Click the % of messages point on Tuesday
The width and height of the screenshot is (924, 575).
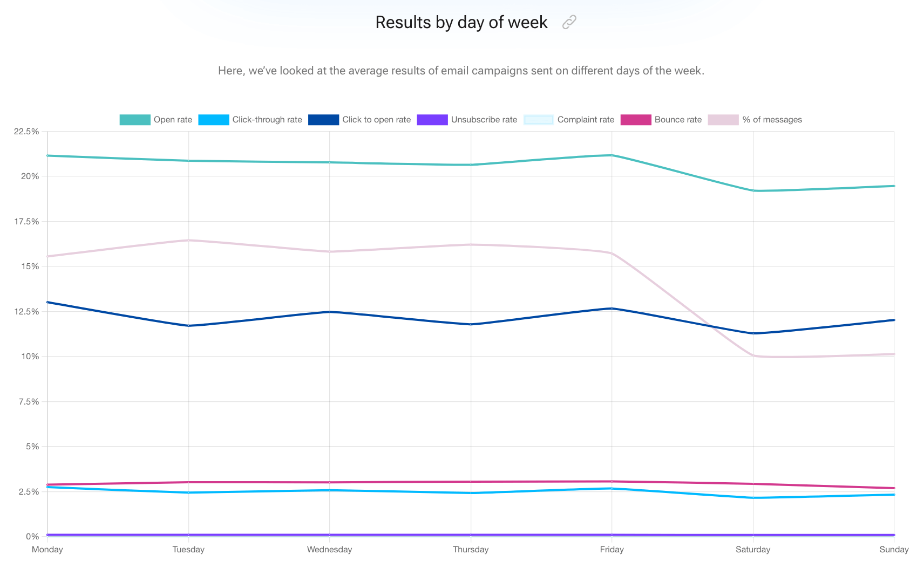[x=188, y=240]
